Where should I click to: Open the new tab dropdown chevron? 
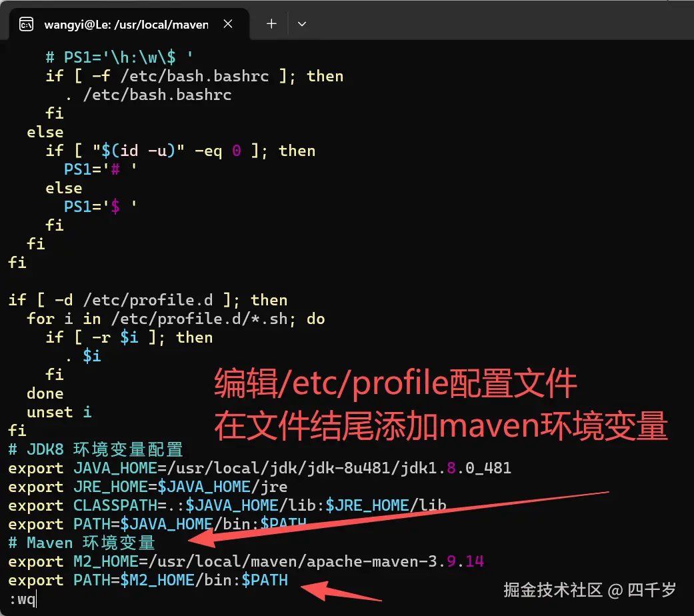(x=302, y=23)
